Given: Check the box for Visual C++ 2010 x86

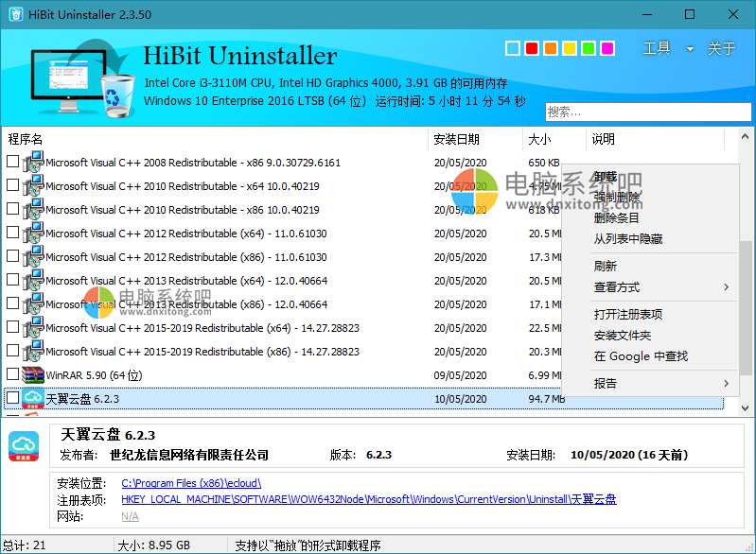Looking at the screenshot, I should pos(13,209).
